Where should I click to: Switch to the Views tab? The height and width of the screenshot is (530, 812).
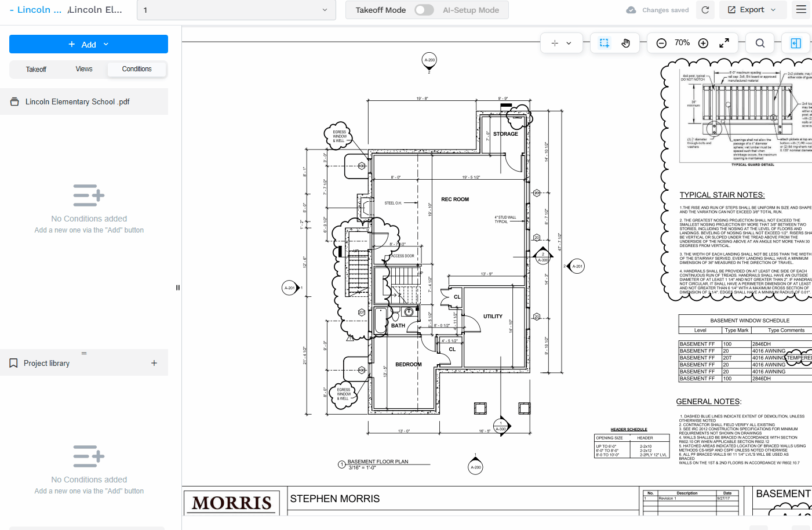tap(84, 69)
